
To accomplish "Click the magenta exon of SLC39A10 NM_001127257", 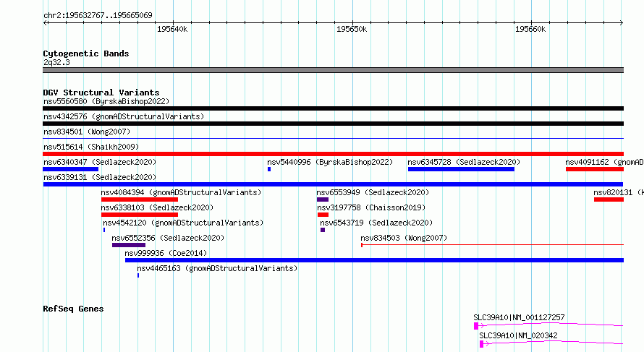I will 476,326.
